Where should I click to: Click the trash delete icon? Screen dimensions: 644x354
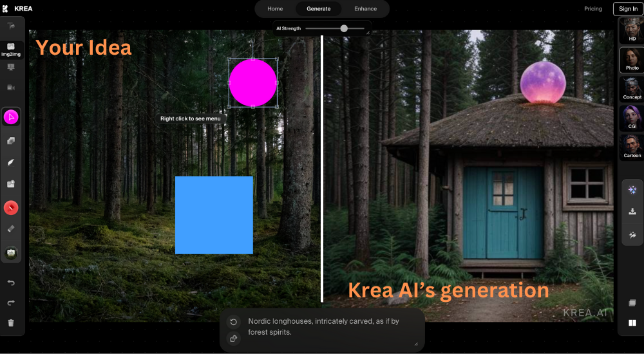coord(11,323)
